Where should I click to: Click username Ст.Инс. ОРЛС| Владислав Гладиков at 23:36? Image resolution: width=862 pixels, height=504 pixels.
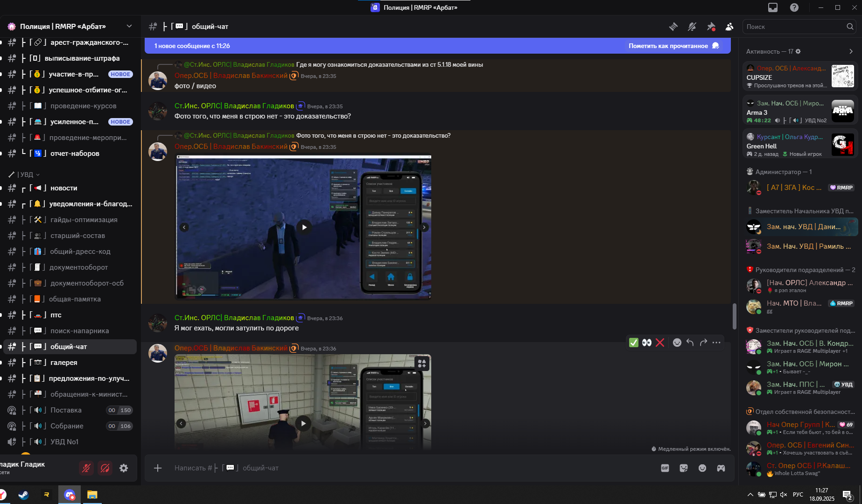[234, 318]
